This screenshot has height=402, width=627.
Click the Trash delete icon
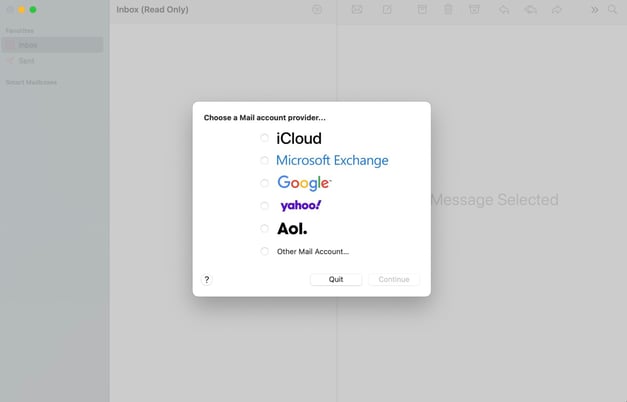point(448,9)
